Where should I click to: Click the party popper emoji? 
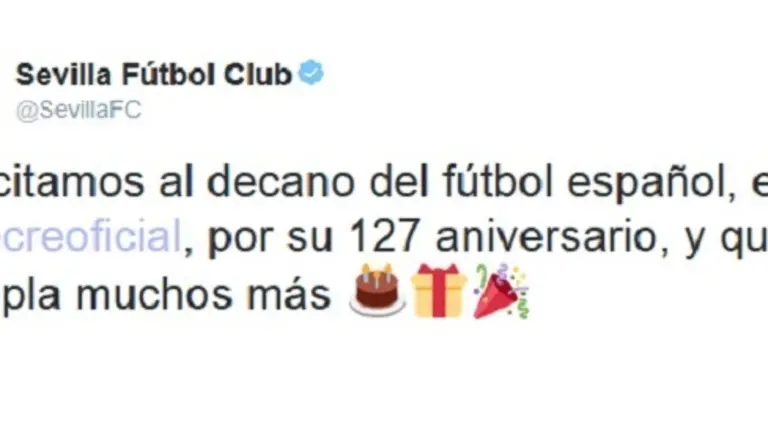point(502,291)
